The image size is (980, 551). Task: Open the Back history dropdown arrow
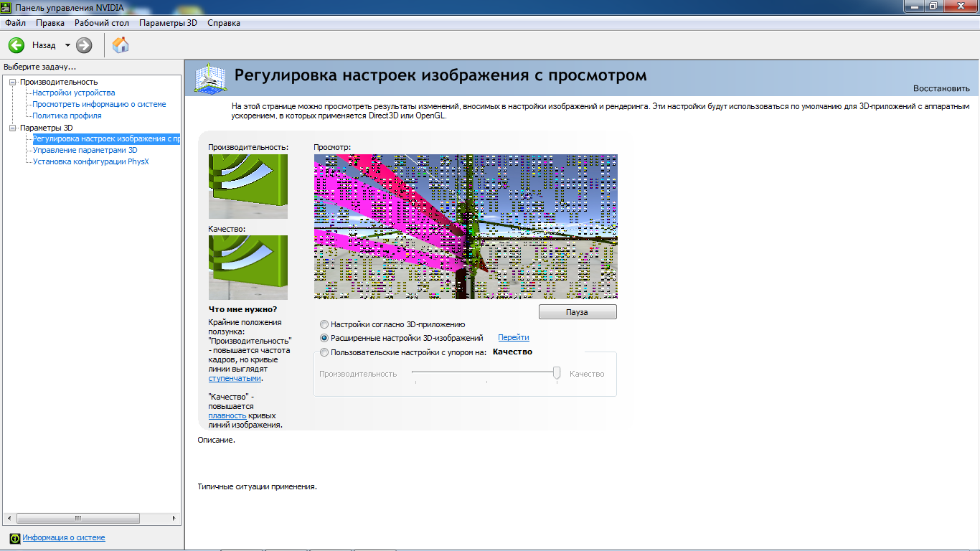click(67, 45)
